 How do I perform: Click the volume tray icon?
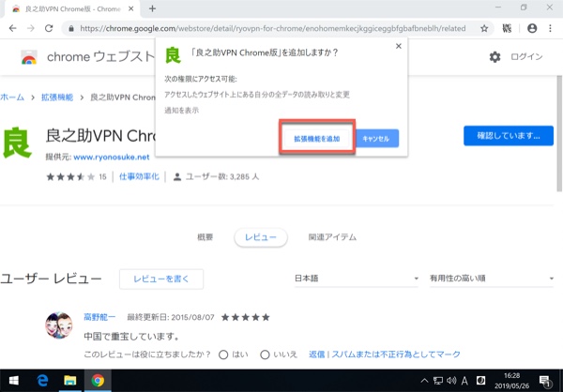pyautogui.click(x=451, y=381)
